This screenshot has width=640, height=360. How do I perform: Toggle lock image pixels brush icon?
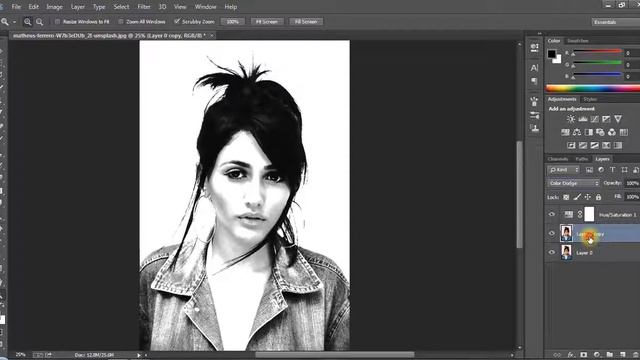coord(577,197)
